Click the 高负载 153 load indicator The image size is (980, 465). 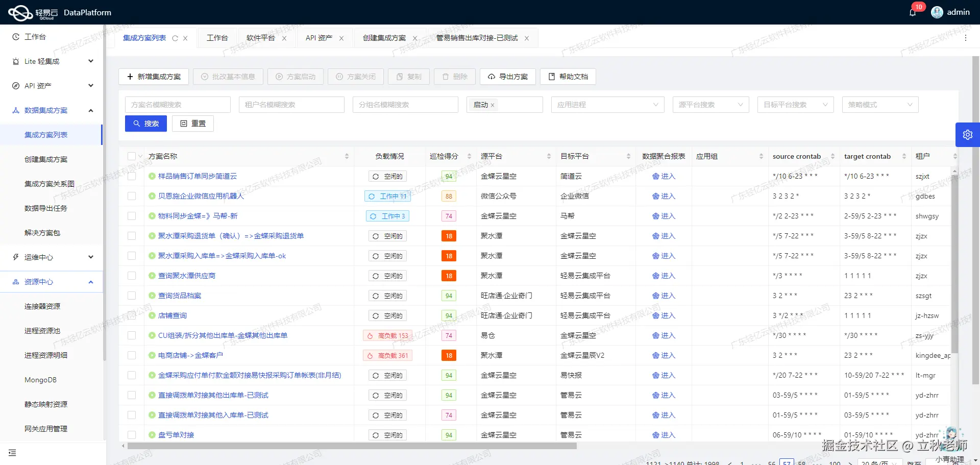point(387,335)
